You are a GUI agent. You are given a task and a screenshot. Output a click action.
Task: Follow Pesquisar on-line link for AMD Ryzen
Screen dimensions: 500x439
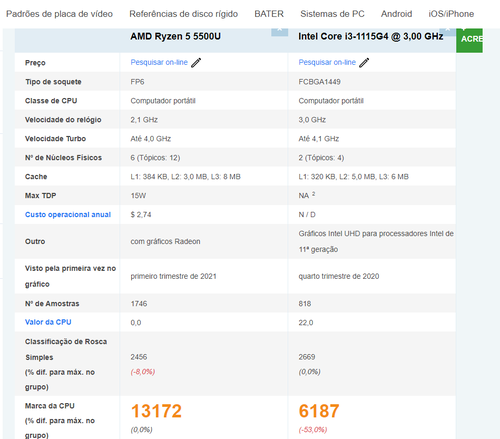point(159,62)
